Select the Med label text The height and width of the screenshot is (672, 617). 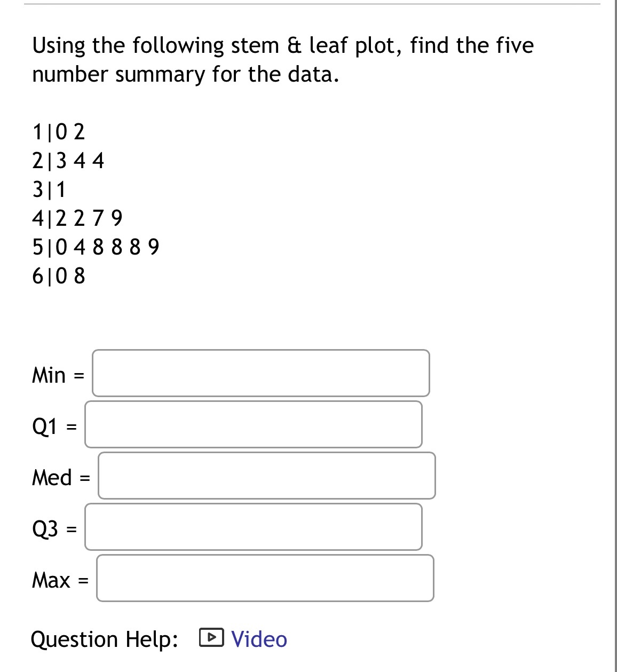pos(50,478)
